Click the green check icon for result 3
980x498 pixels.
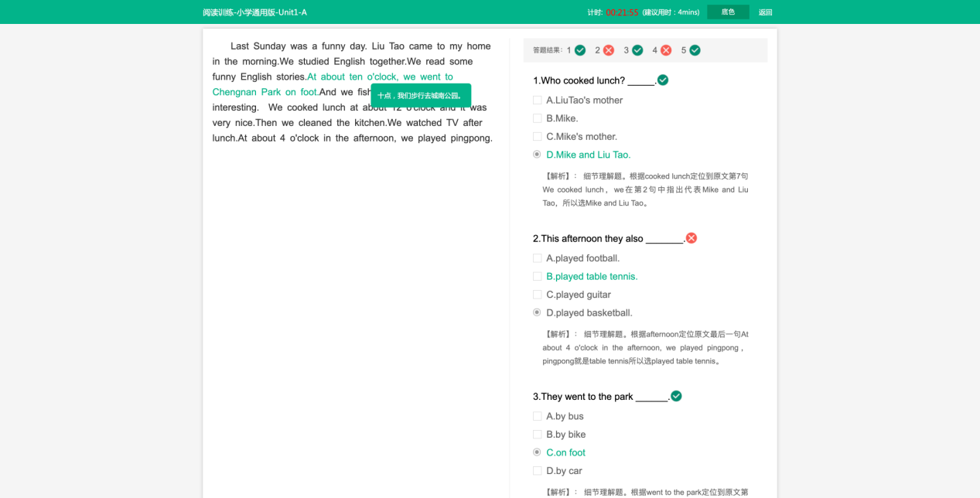pos(637,50)
